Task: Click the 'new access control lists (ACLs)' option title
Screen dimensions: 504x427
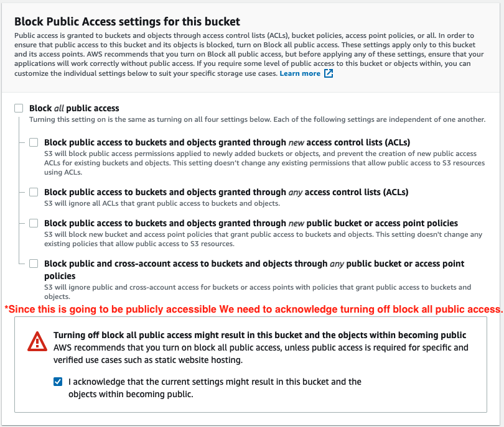Action: click(x=227, y=142)
